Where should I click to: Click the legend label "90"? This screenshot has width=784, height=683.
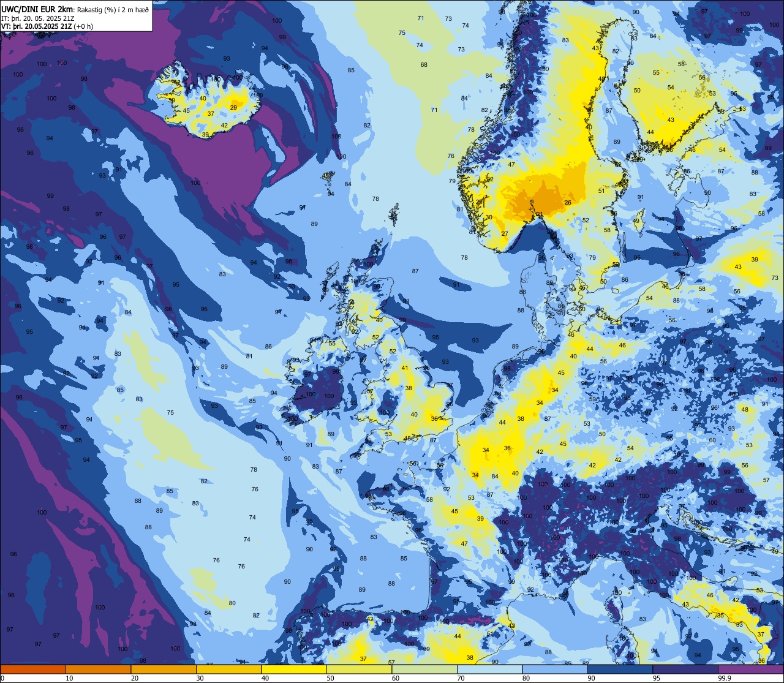591,678
